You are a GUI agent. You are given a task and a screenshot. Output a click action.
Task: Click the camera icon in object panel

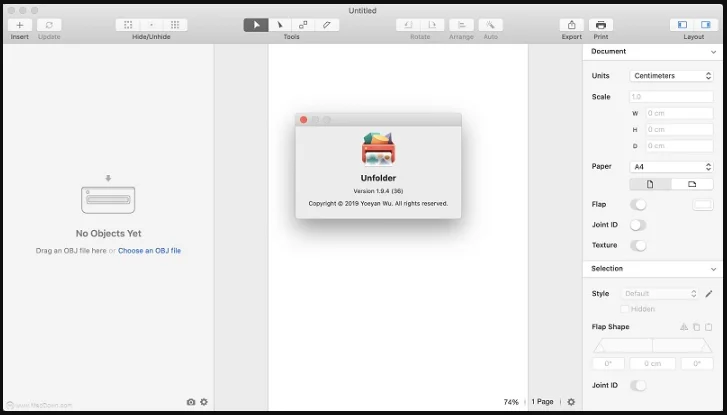[x=191, y=402]
